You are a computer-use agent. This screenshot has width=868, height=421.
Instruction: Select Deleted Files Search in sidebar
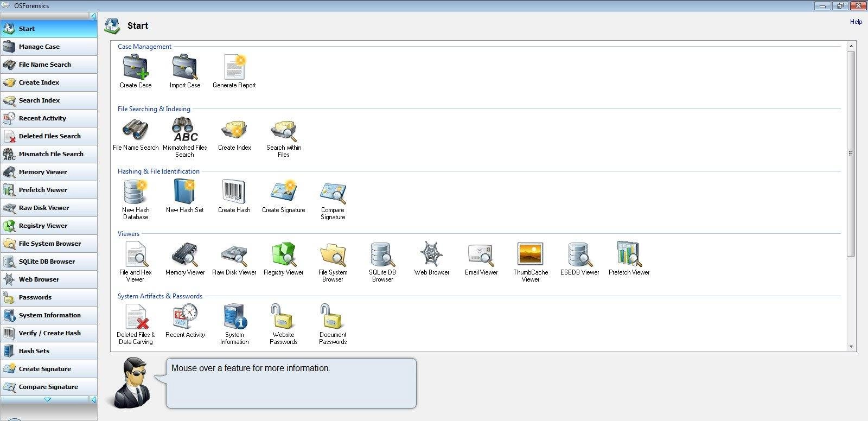(x=49, y=136)
